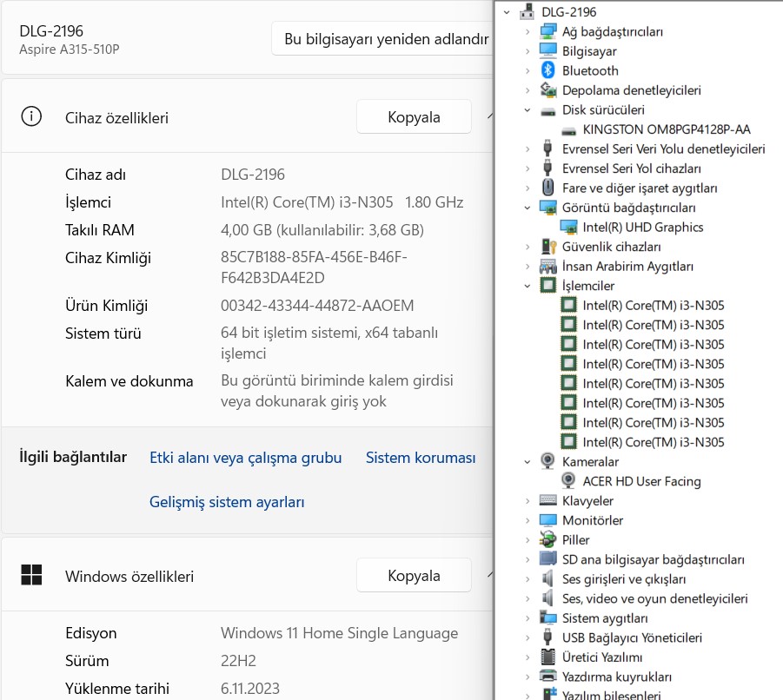
Task: Select the Piller battery category icon
Action: (x=547, y=540)
